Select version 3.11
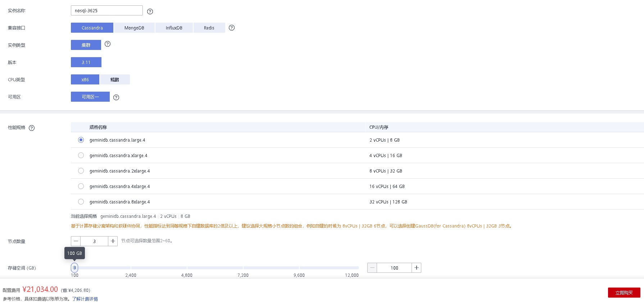This screenshot has height=303, width=644. click(x=86, y=62)
